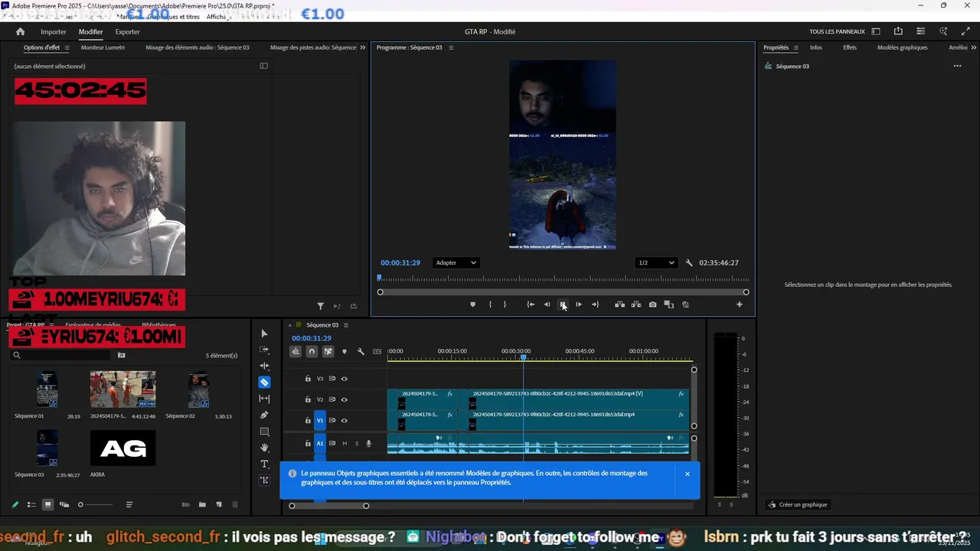The image size is (980, 551).
Task: Open the Adapter zoom level dropdown
Action: 456,262
